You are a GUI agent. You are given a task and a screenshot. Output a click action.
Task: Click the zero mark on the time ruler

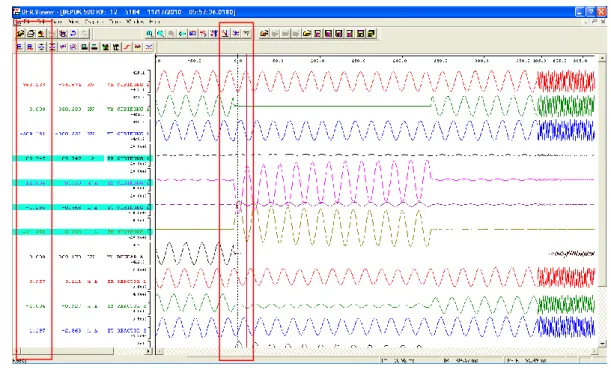click(238, 60)
